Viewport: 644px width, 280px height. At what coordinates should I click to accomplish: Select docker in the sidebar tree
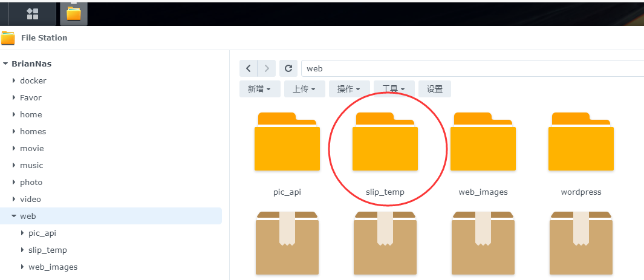[33, 80]
